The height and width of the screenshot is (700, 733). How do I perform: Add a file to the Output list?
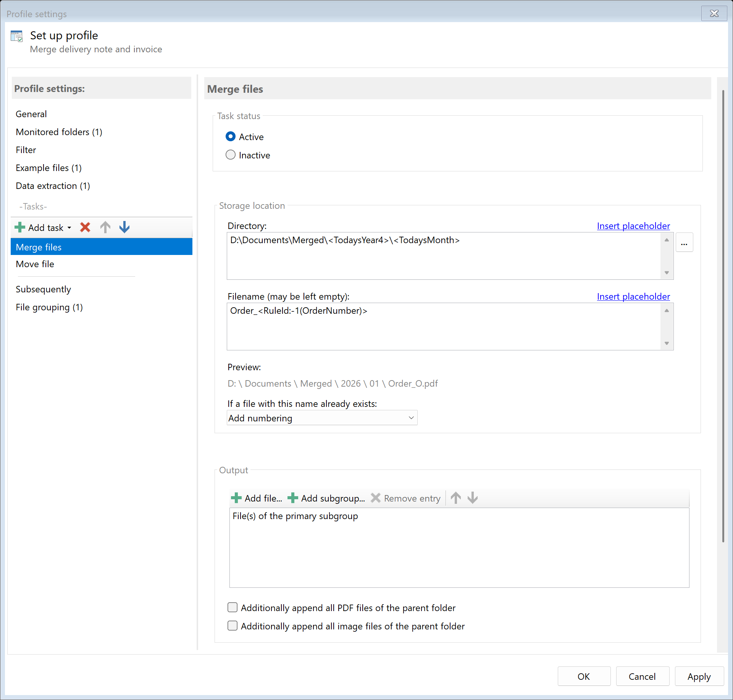(257, 498)
